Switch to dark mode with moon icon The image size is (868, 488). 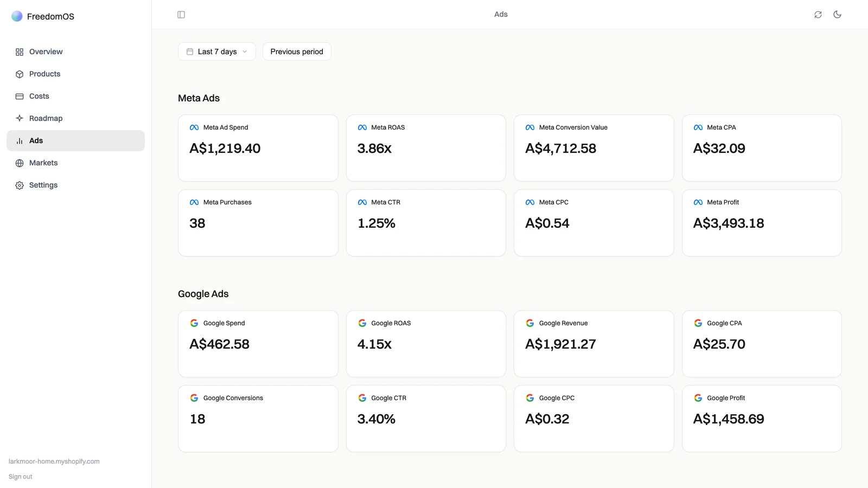[838, 15]
